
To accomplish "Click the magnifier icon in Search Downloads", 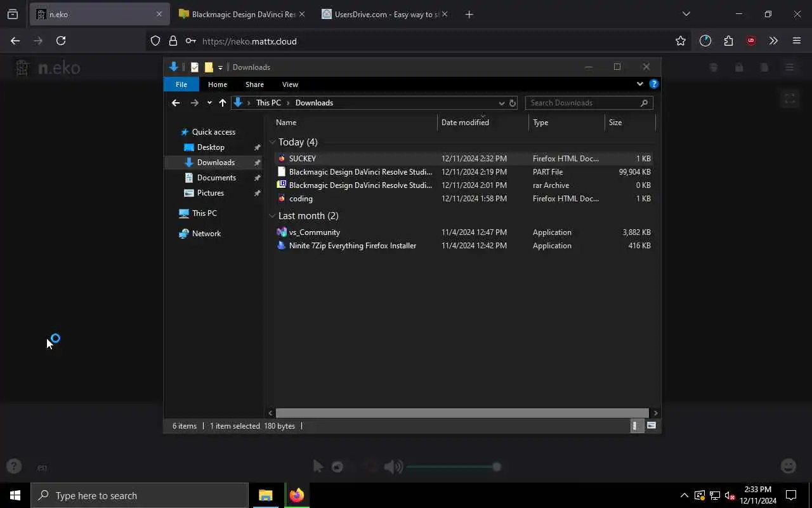I will (644, 103).
